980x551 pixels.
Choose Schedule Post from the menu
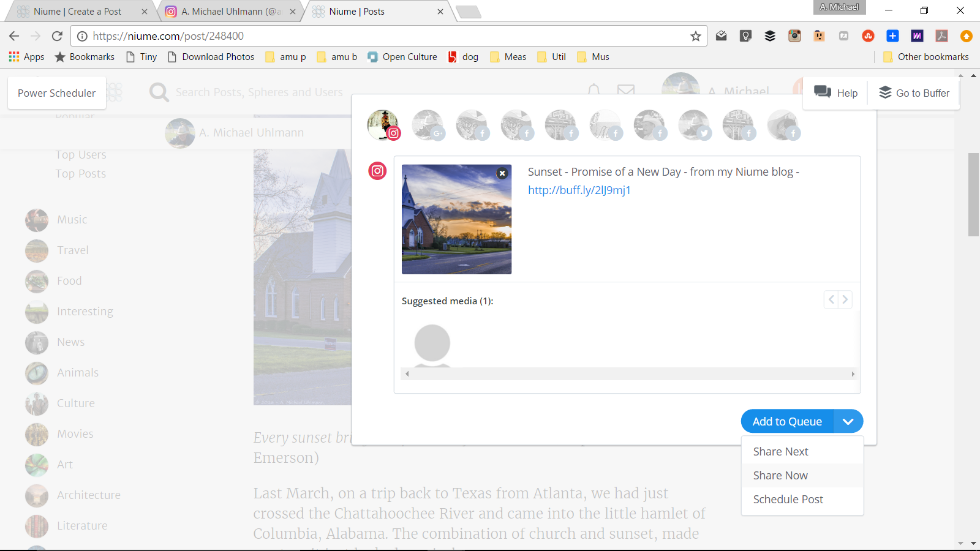(788, 499)
